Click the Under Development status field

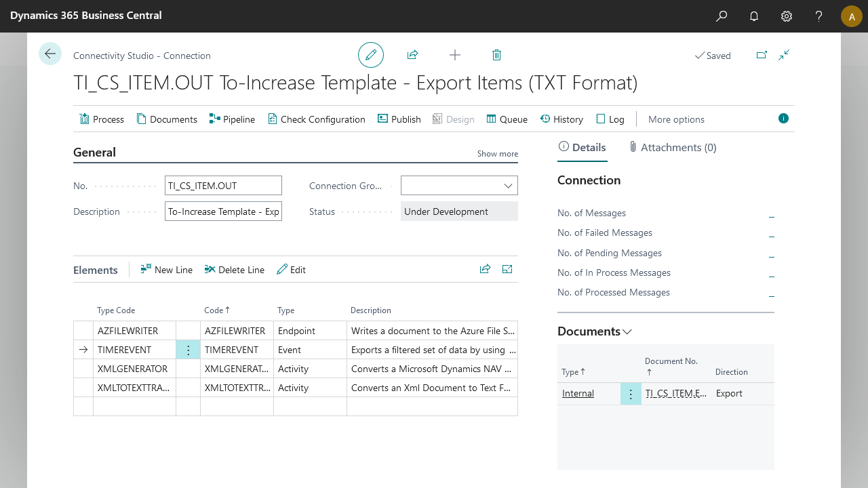tap(459, 211)
